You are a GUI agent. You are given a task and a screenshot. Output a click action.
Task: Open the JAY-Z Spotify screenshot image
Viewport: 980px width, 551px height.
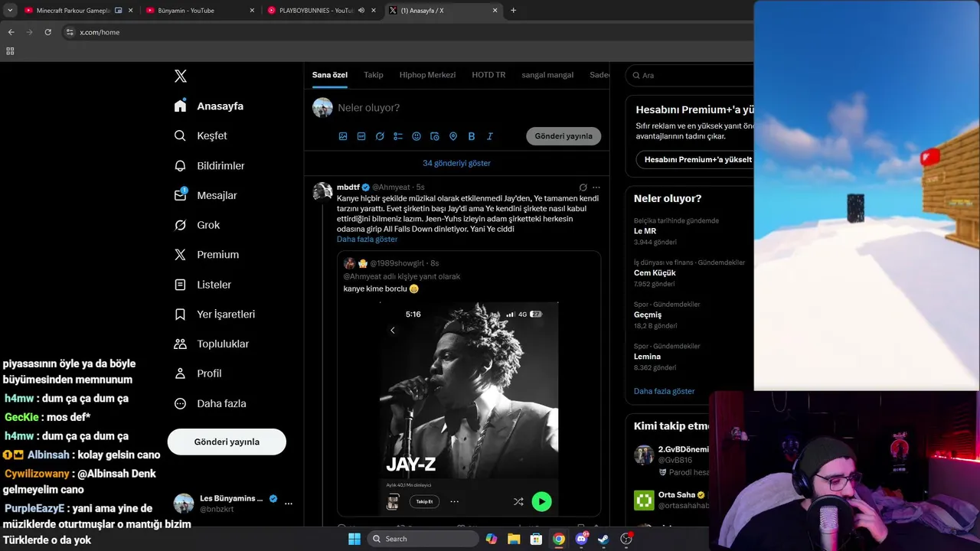pyautogui.click(x=469, y=409)
